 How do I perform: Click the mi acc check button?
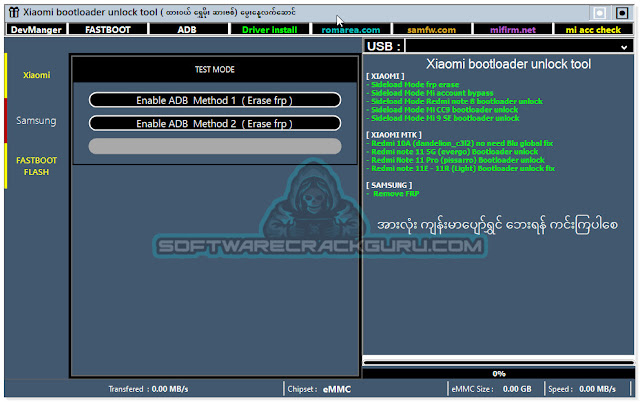coord(593,29)
